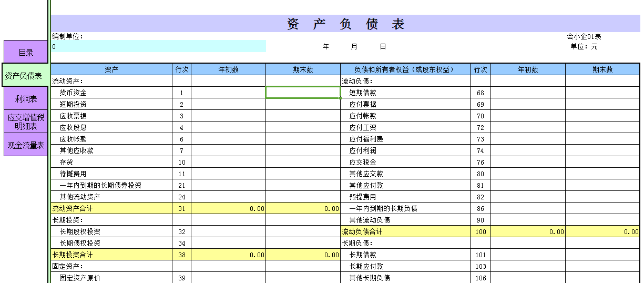Open the 目录 navigation button
Screen dimensions: 644x283
click(26, 52)
